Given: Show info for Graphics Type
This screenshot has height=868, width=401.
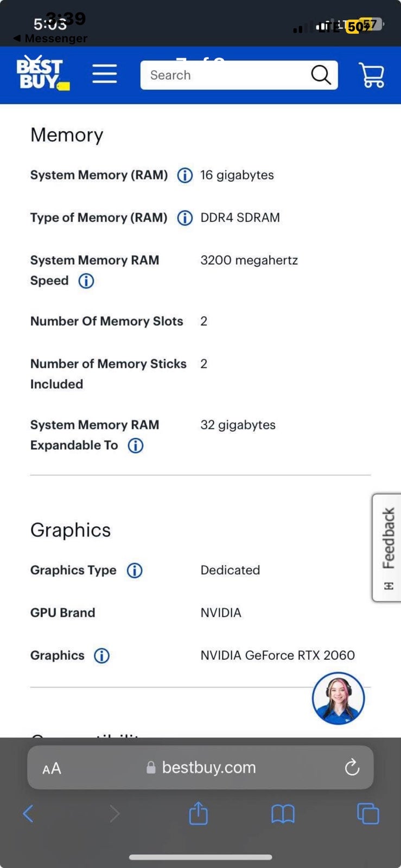Looking at the screenshot, I should pyautogui.click(x=135, y=571).
